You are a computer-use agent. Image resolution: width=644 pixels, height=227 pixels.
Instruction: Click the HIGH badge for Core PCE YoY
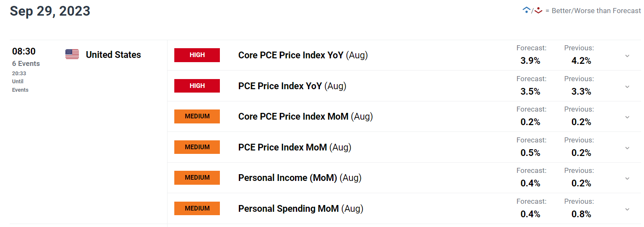pos(197,55)
